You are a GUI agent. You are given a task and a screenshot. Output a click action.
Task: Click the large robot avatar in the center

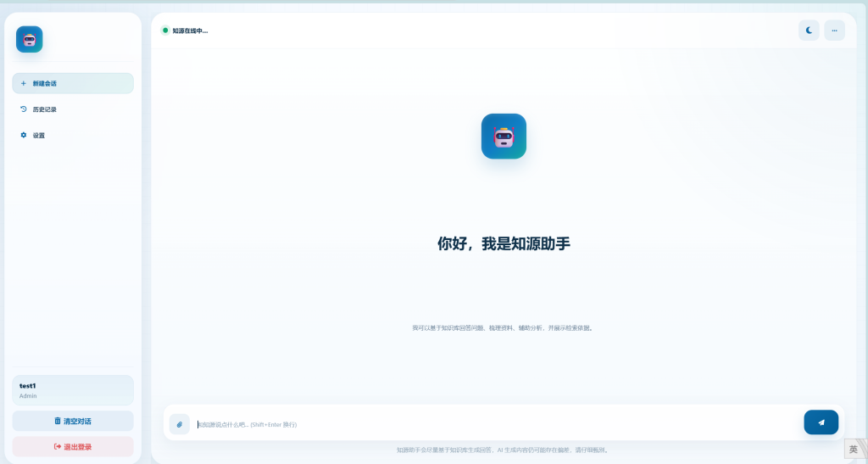504,137
